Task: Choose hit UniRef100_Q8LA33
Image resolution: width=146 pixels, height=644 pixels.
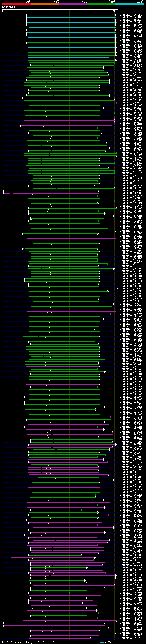Action: pos(131,35)
